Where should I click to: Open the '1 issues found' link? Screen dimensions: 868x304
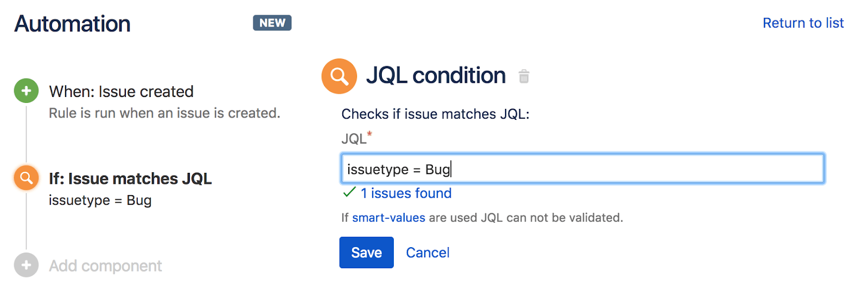(406, 193)
